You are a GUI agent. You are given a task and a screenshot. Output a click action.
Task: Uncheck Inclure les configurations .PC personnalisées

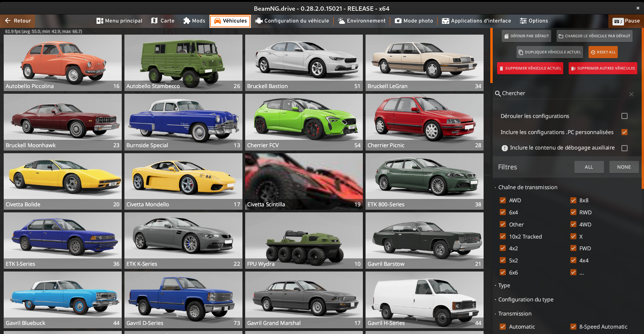click(624, 132)
